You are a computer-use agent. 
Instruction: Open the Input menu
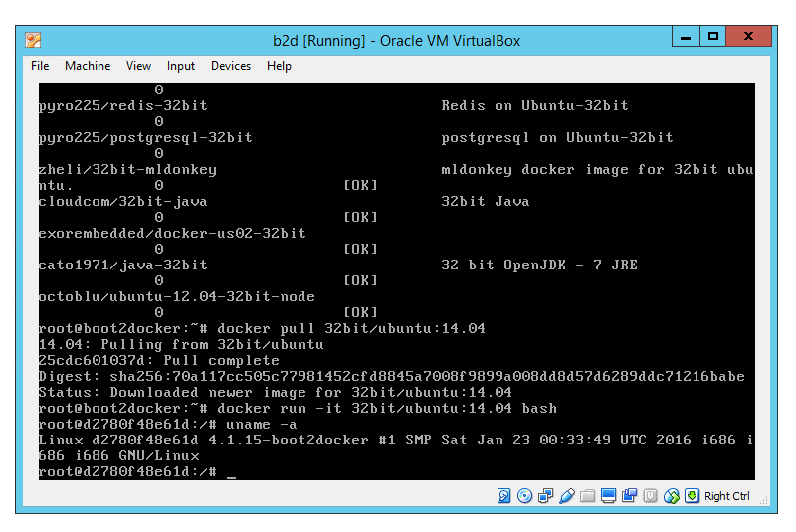(181, 66)
